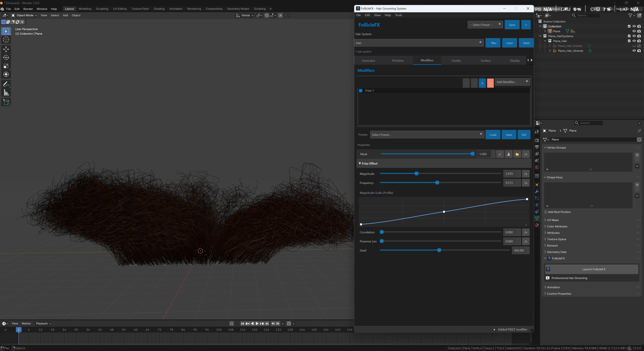The height and width of the screenshot is (351, 644).
Task: Open the Modifier properties wrench tab
Action: pos(537,192)
